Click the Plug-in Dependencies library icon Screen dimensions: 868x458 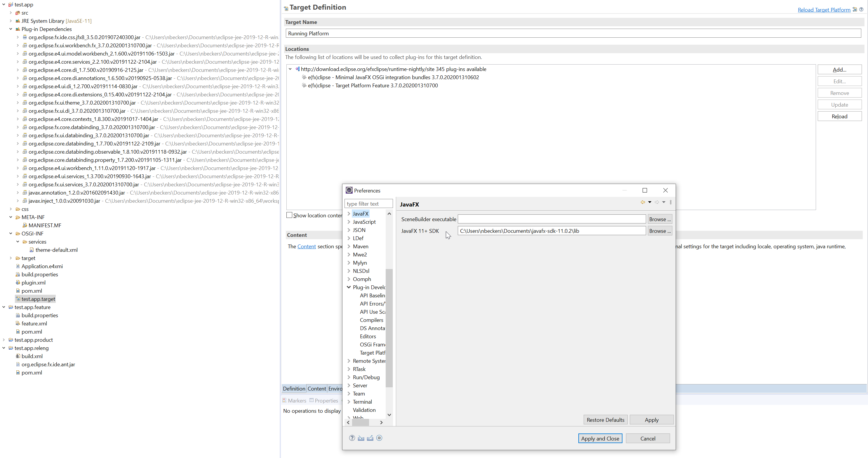click(x=18, y=29)
